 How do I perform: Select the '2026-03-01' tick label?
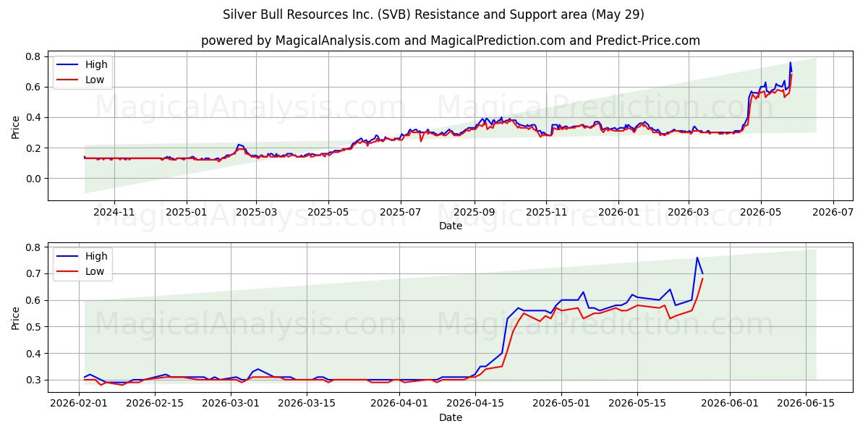coord(231,404)
